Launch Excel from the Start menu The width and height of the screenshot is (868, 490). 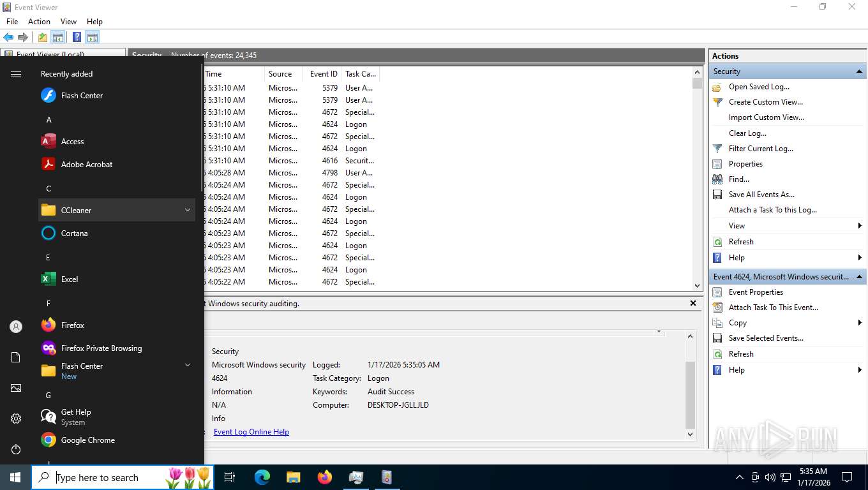click(x=117, y=279)
